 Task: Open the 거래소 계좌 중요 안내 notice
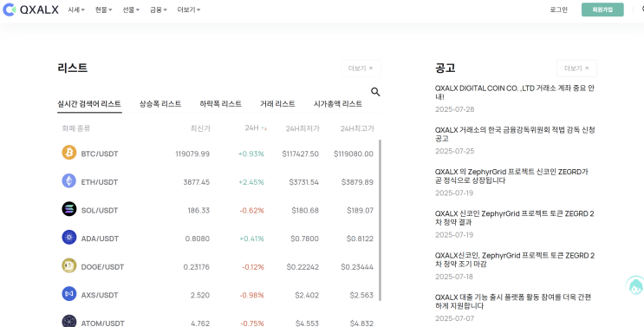click(515, 93)
